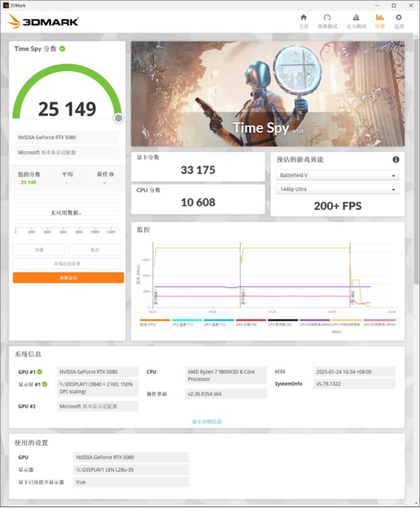Click the vertical scrollbar on right edge
Screen dimensions: 420x508
click(x=416, y=162)
